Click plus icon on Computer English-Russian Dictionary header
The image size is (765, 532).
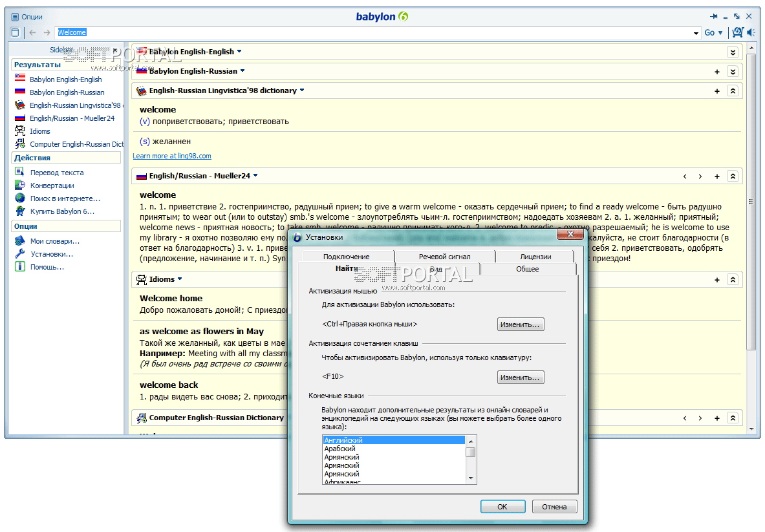click(717, 418)
